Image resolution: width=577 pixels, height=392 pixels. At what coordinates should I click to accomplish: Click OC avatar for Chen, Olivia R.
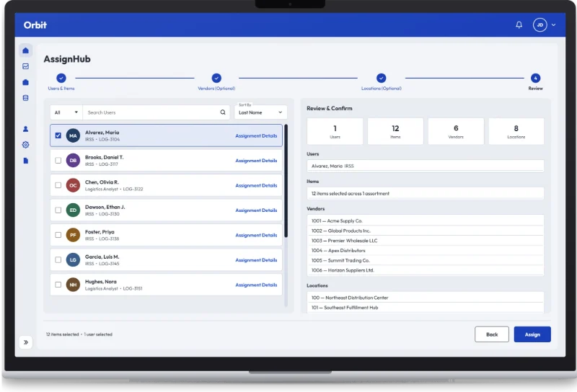tap(73, 185)
